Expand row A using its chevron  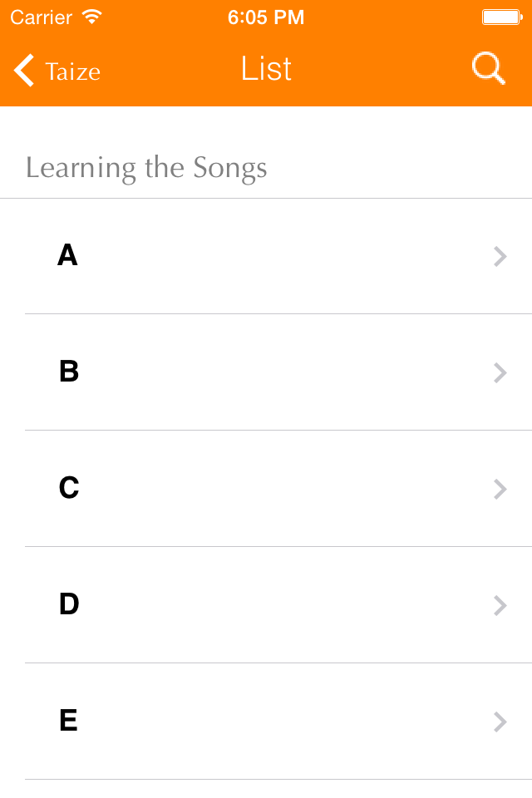500,256
